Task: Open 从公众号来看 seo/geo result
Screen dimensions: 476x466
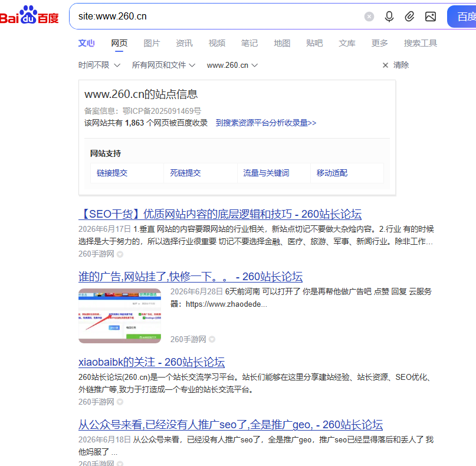Action: pos(231,425)
